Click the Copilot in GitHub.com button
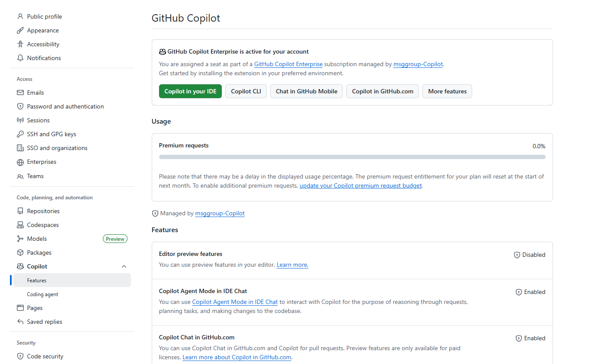Screen dimensions: 591x364 383,91
